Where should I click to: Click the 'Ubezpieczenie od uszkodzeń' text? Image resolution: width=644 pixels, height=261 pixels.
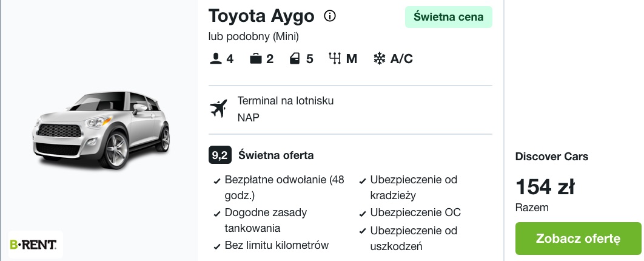point(414,239)
